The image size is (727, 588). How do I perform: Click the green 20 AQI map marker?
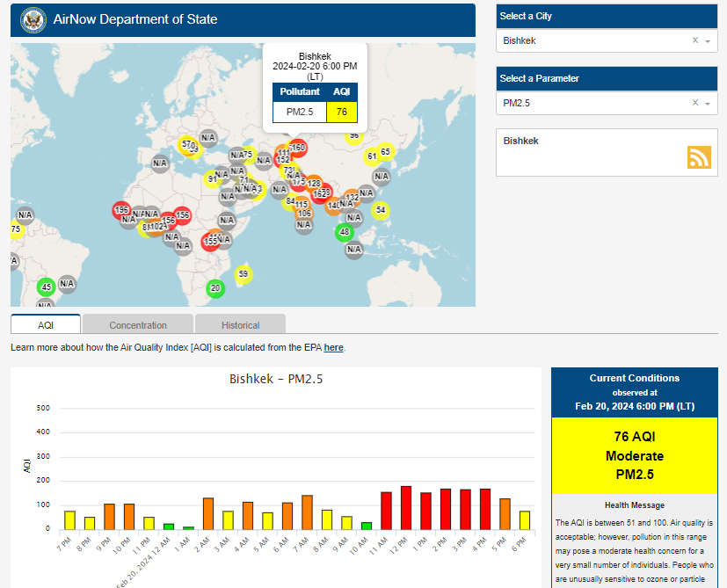coord(215,288)
